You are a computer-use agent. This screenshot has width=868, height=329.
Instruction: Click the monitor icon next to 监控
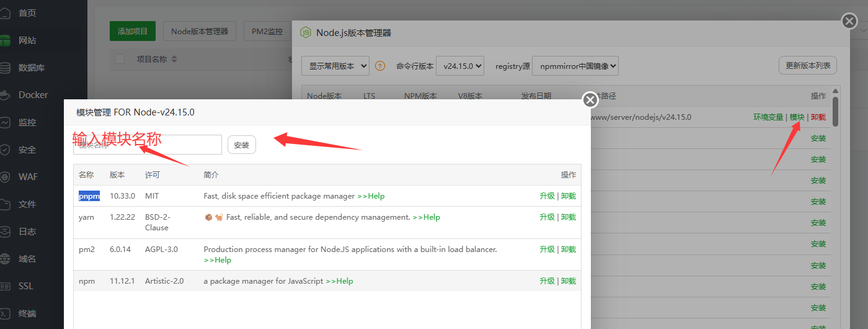[5, 122]
